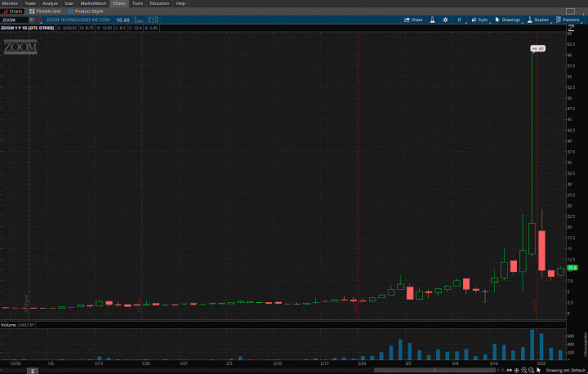Click the zoom out magnifier icon
Image resolution: width=588 pixels, height=374 pixels.
(x=531, y=371)
